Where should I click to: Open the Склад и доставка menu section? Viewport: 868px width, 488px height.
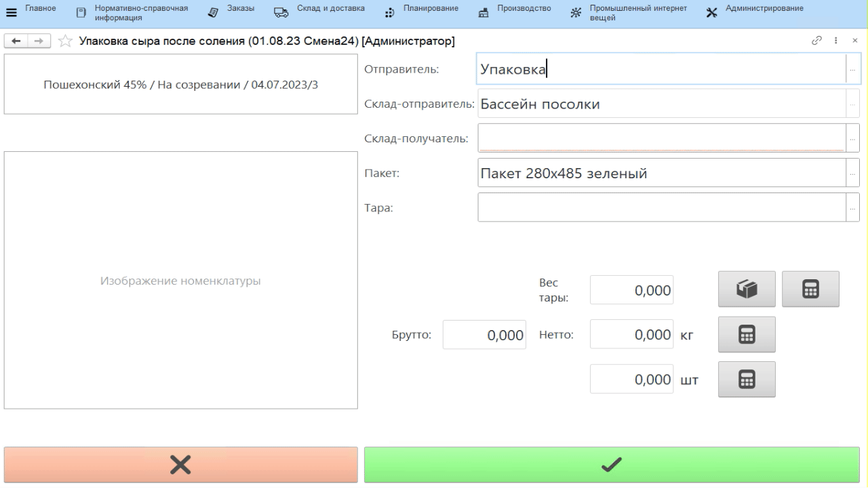point(319,12)
